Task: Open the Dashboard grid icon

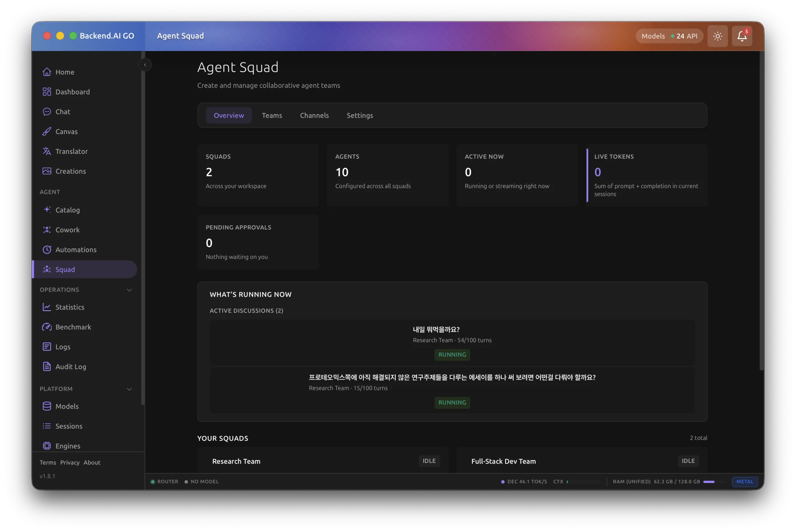Action: click(47, 92)
